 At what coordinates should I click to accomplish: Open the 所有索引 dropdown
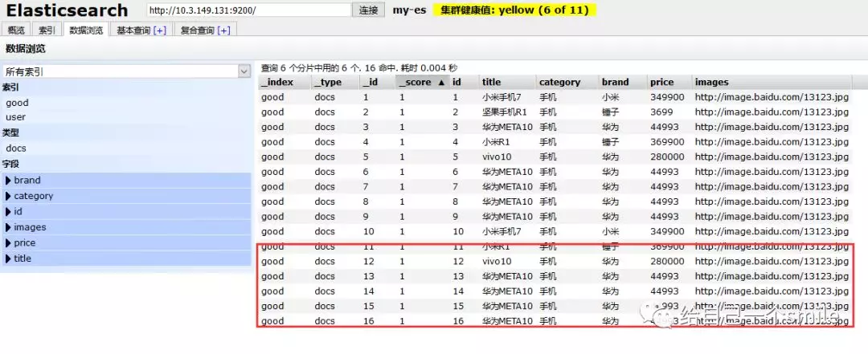[x=127, y=71]
